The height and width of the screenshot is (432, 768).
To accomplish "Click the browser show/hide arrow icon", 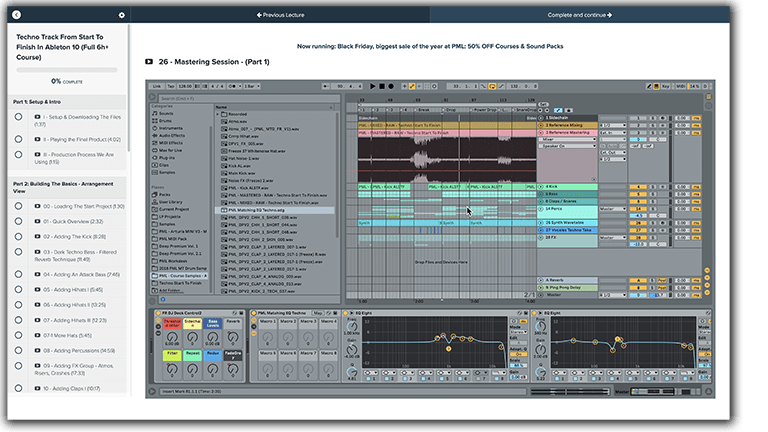I will [x=152, y=98].
